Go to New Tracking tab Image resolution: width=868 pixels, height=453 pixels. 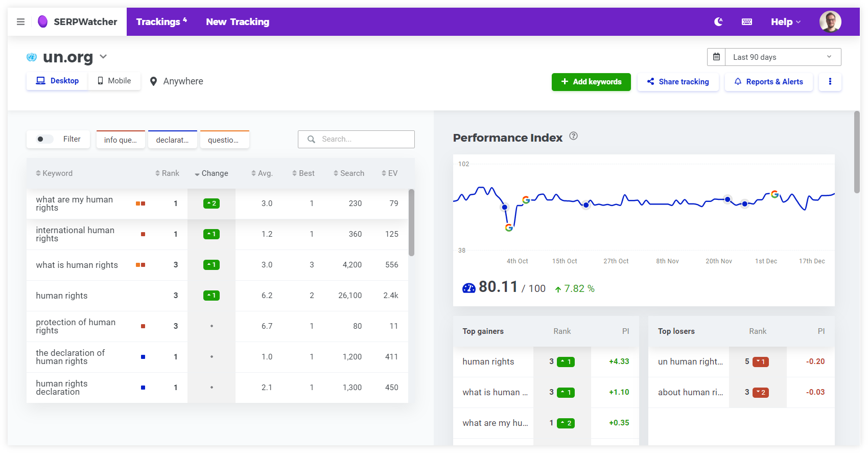pos(238,22)
